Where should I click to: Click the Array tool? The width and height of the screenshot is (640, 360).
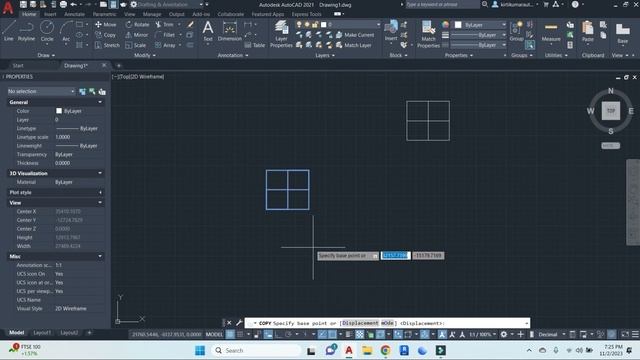pos(165,45)
